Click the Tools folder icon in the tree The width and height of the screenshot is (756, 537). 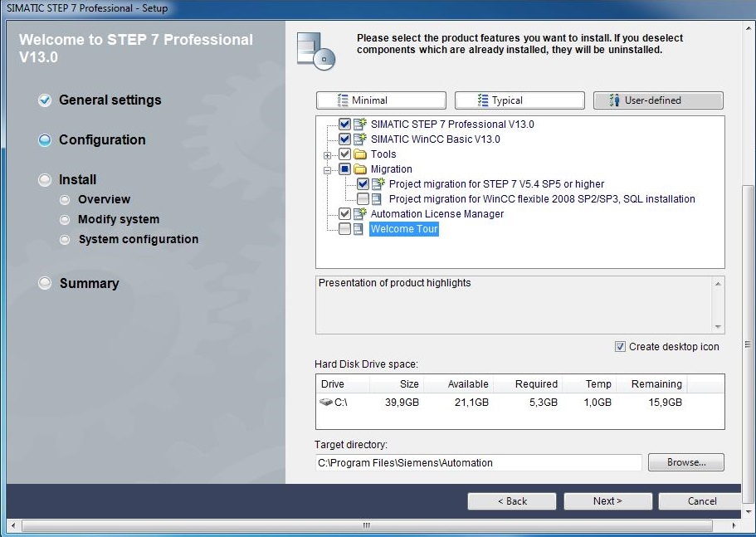(x=358, y=154)
